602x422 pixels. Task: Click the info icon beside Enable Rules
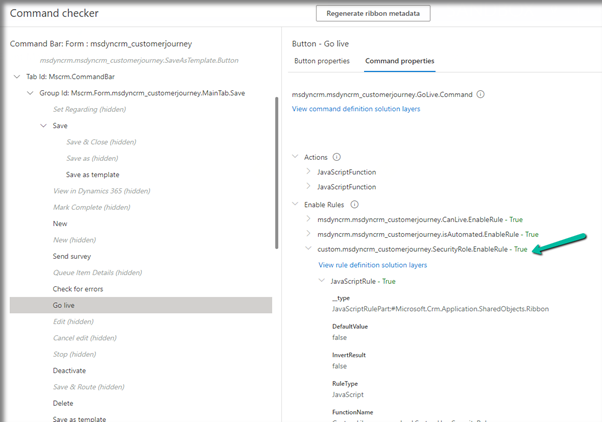coord(354,205)
